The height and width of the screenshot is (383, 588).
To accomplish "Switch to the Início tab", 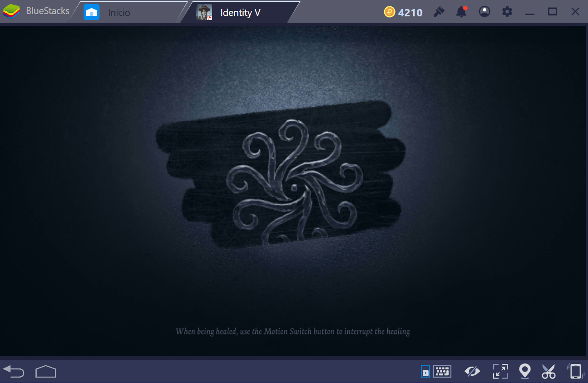I will 129,12.
